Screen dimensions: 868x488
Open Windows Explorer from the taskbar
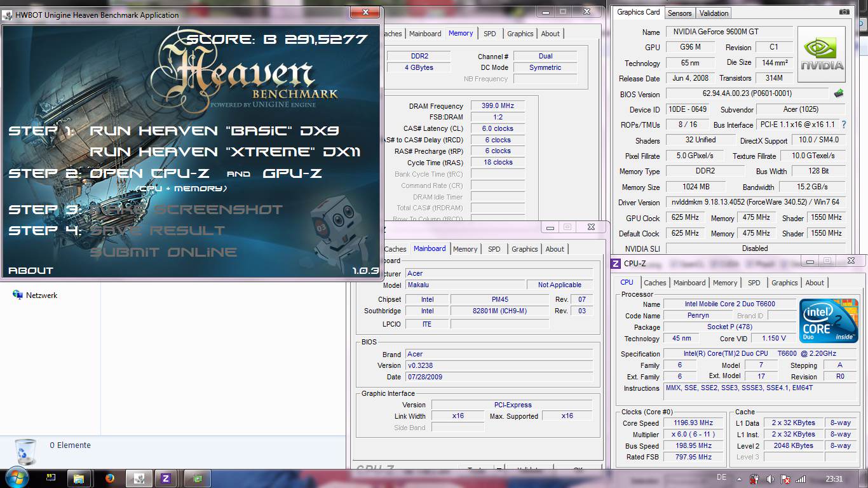[x=79, y=478]
